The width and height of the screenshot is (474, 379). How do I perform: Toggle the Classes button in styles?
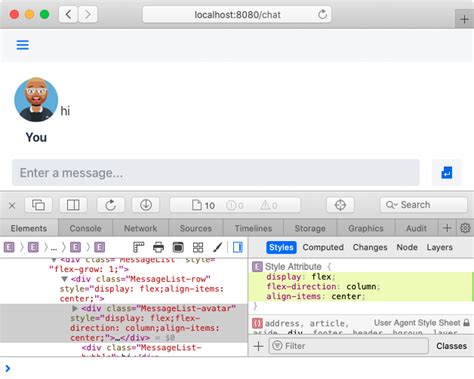click(x=451, y=346)
